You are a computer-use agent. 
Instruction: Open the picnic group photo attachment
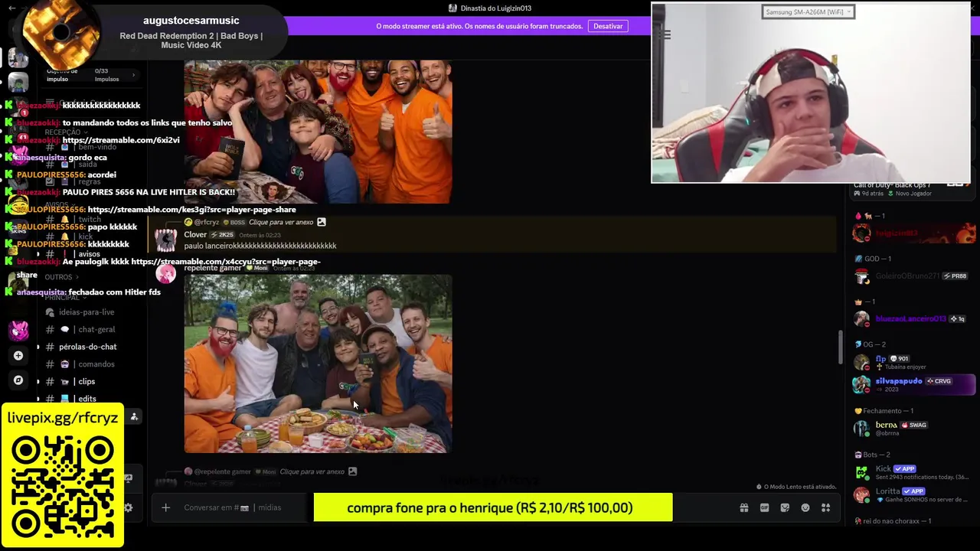(318, 364)
